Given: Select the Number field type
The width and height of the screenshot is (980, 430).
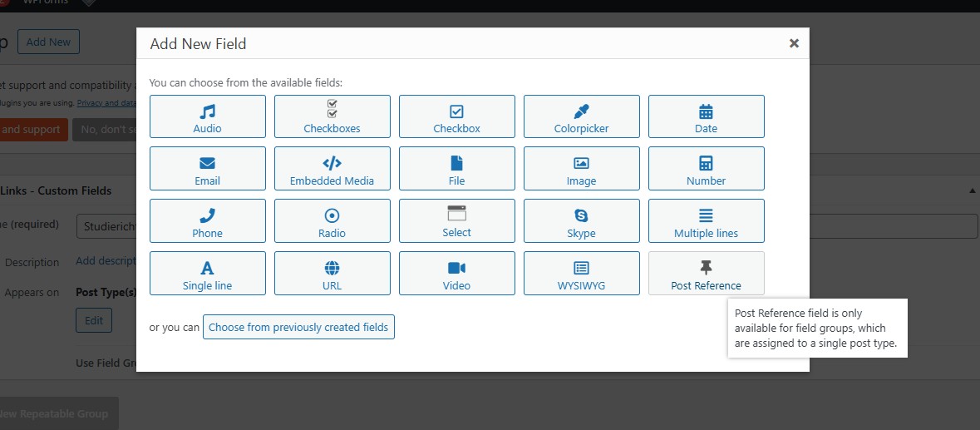Looking at the screenshot, I should 706,169.
